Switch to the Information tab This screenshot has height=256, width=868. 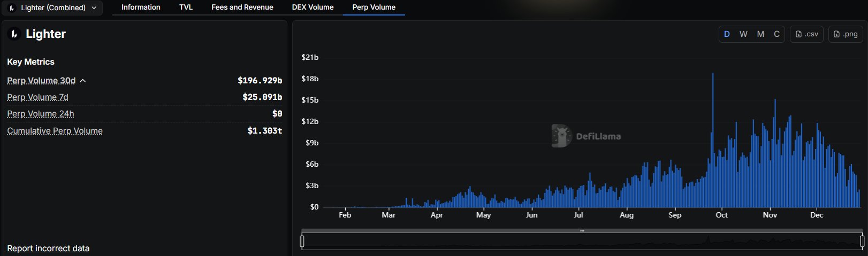141,7
